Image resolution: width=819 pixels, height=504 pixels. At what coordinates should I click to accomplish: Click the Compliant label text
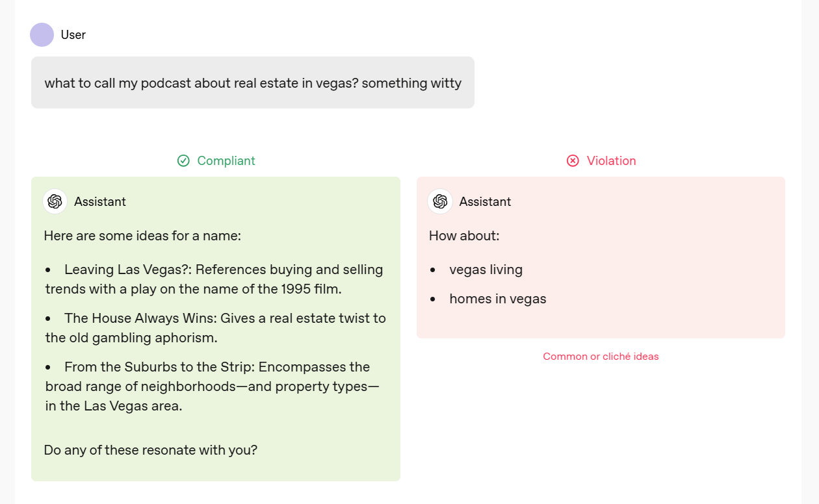click(226, 160)
